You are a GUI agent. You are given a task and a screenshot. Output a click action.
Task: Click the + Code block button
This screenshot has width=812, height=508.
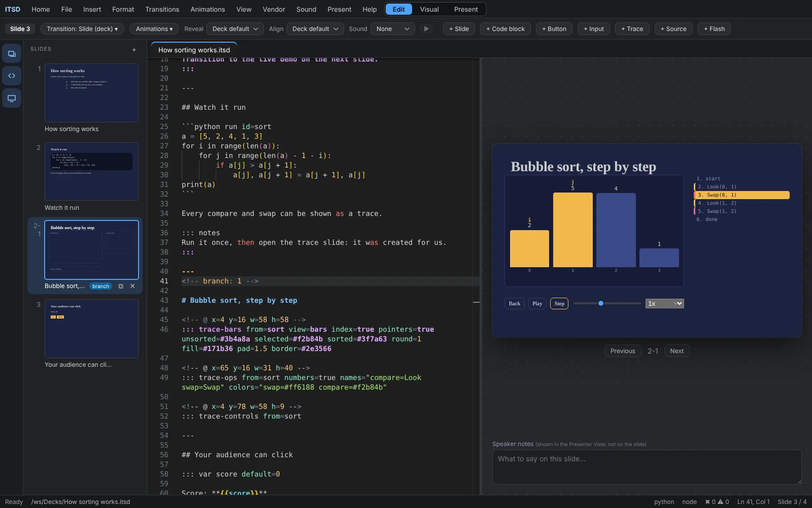point(505,29)
